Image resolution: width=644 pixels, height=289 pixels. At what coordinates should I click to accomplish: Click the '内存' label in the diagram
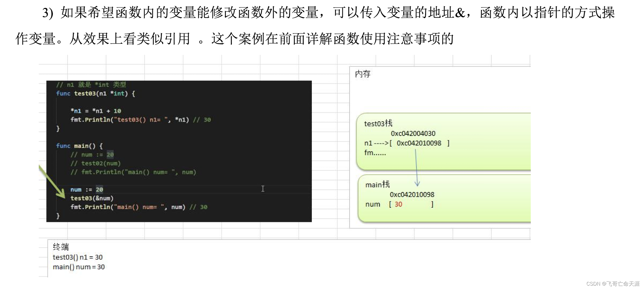[x=363, y=74]
